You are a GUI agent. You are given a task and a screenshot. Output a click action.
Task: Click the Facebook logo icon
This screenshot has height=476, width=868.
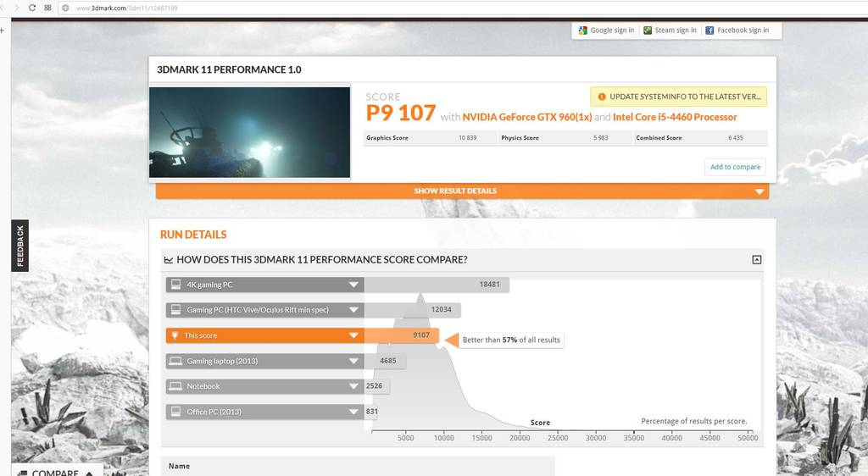pos(709,30)
